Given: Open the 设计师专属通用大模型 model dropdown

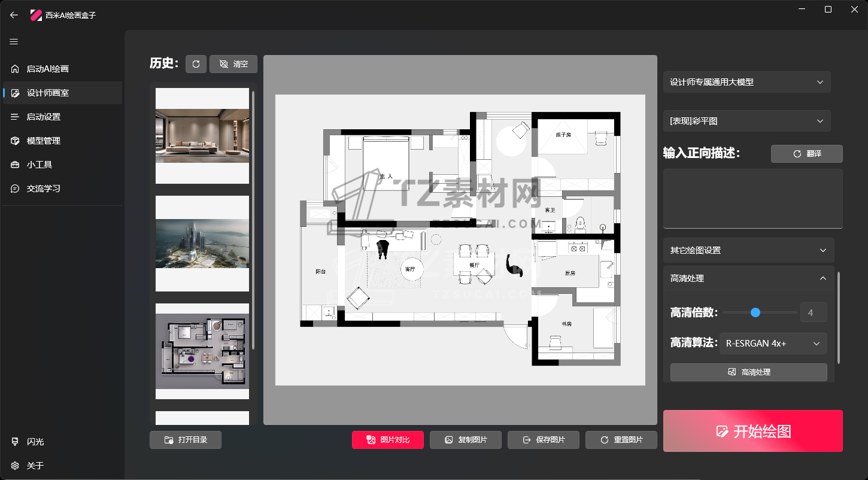Looking at the screenshot, I should coord(747,82).
